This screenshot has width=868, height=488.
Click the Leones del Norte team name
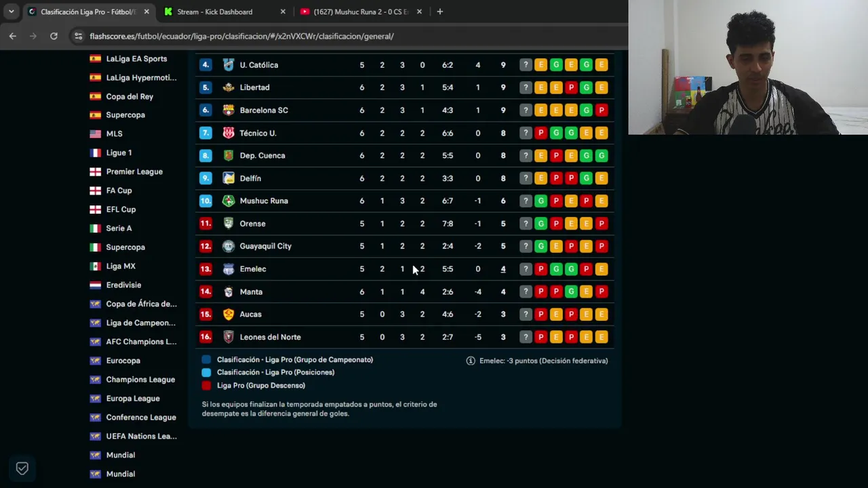[270, 337]
